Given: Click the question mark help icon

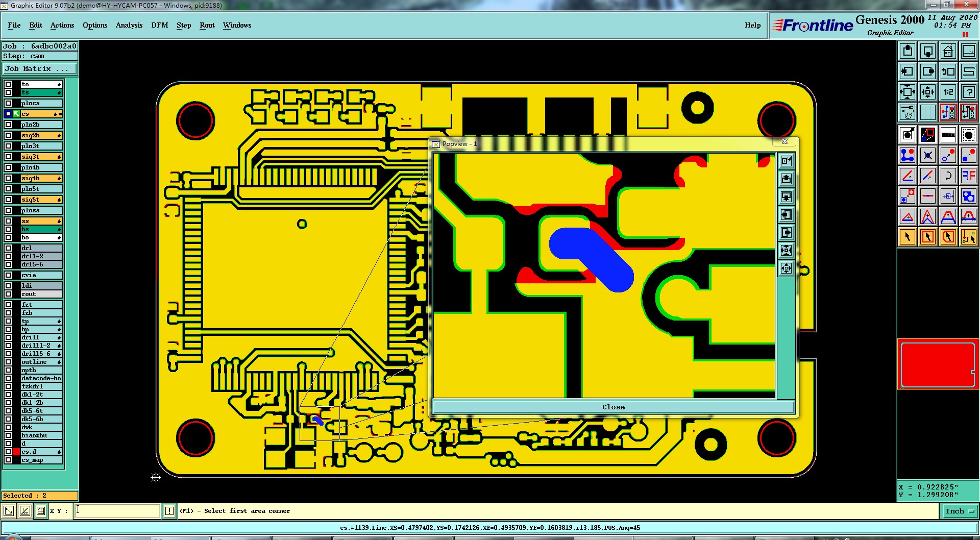Looking at the screenshot, I should (969, 92).
